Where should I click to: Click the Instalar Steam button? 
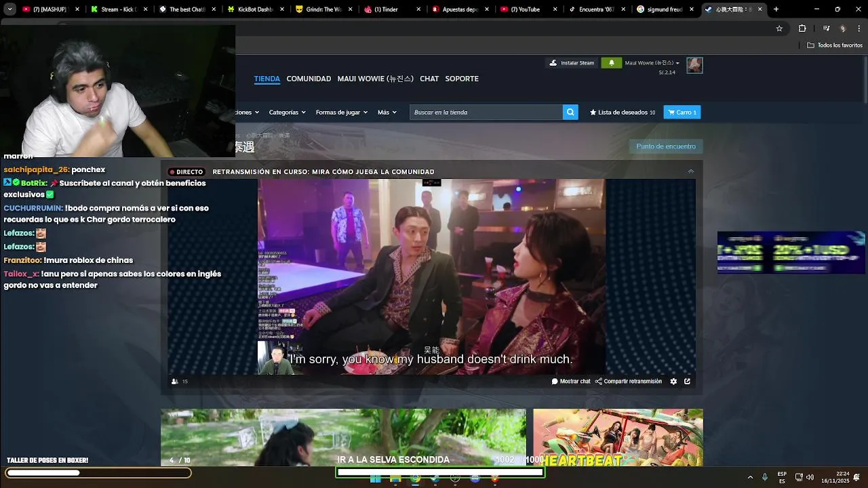click(x=572, y=63)
